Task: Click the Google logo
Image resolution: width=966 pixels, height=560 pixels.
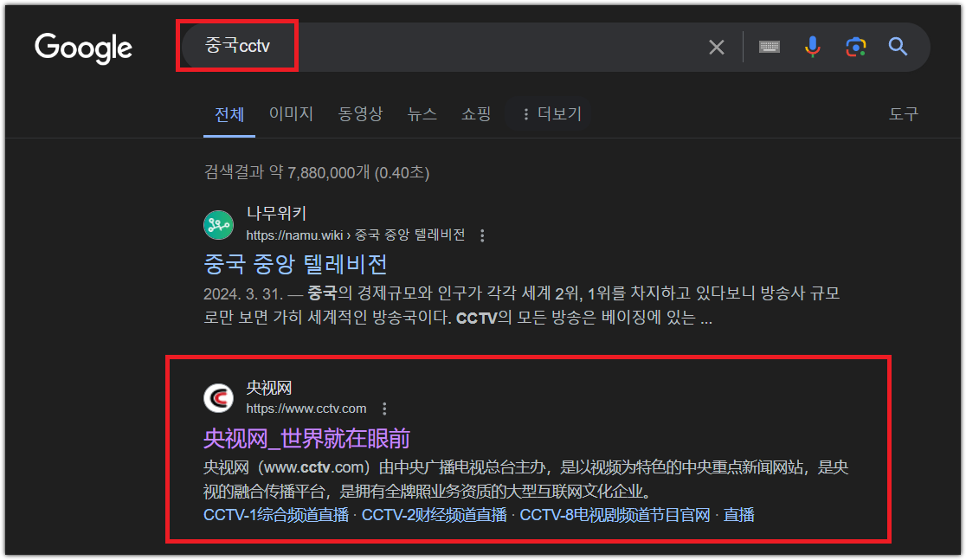Action: point(83,48)
